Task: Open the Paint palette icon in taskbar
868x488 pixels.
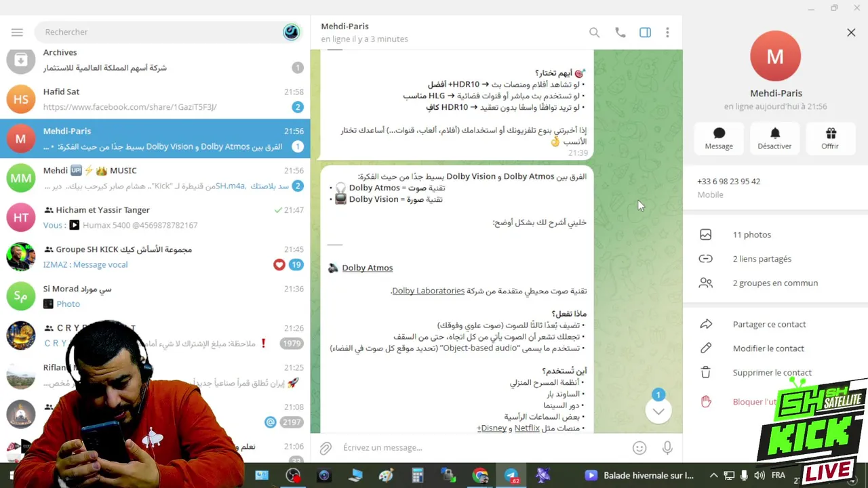Action: point(386,476)
